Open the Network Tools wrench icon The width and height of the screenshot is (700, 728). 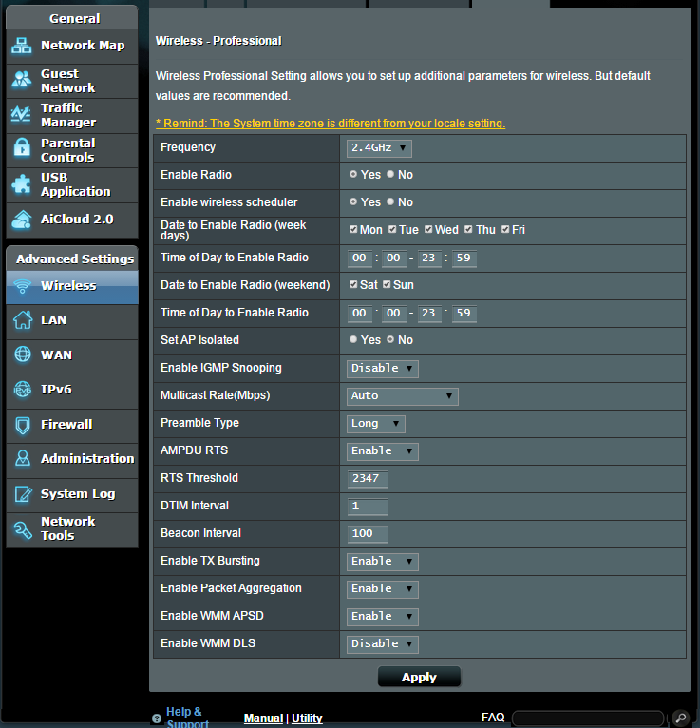pyautogui.click(x=23, y=529)
